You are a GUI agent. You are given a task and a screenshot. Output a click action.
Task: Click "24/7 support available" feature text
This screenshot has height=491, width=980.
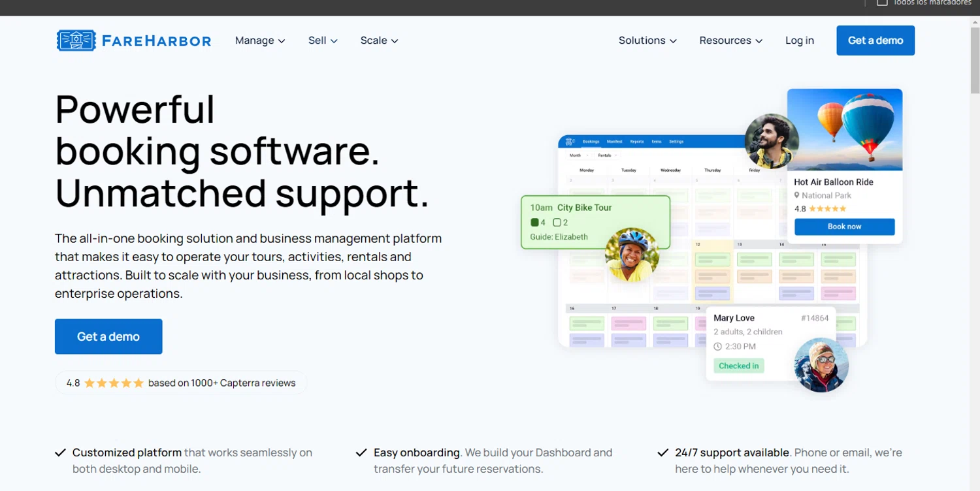(732, 452)
